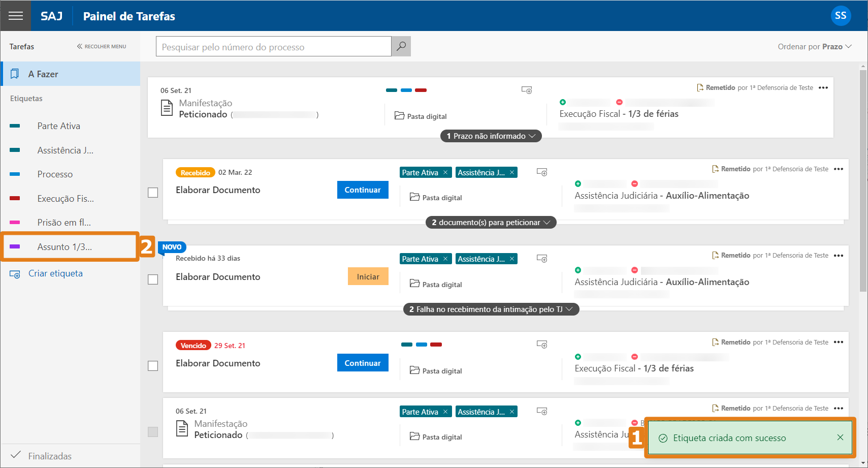Screen dimensions: 868x468
Task: Open Pasta digital of Recebido task
Action: (x=436, y=198)
